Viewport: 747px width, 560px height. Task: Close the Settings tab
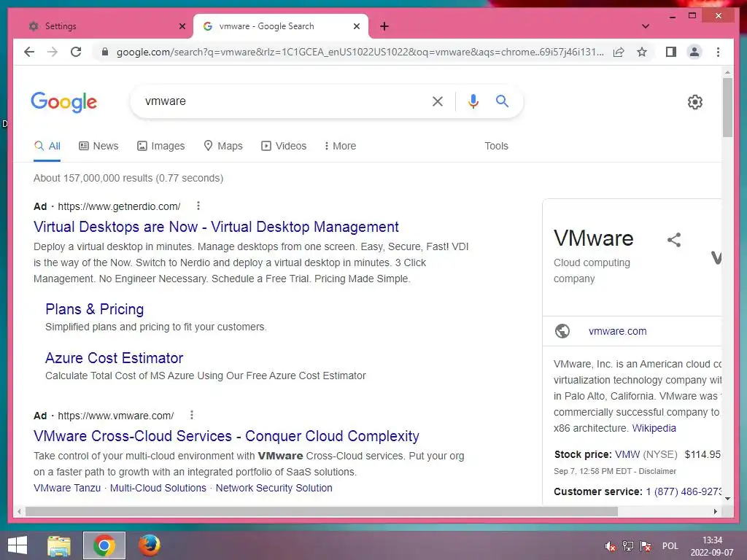(x=182, y=26)
